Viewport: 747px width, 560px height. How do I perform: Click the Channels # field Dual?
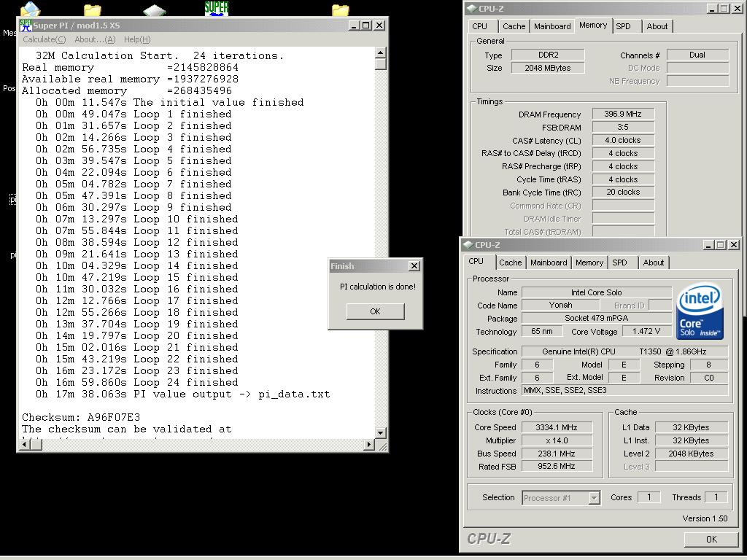(x=697, y=55)
